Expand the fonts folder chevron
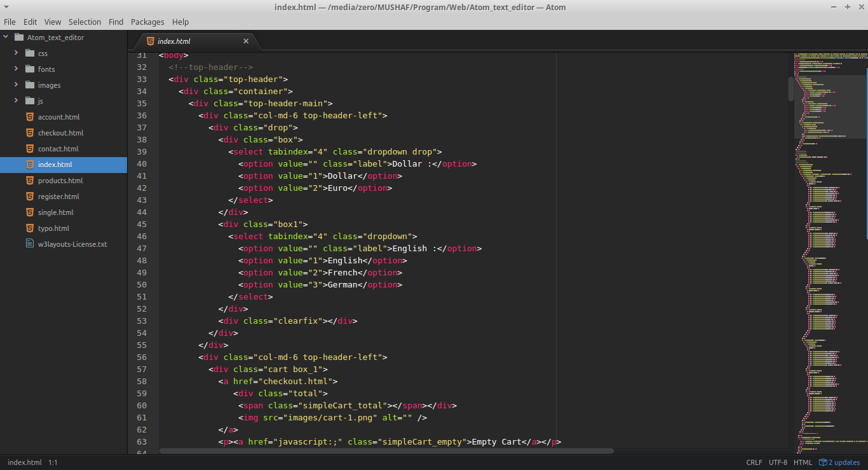Image resolution: width=868 pixels, height=470 pixels. 15,69
